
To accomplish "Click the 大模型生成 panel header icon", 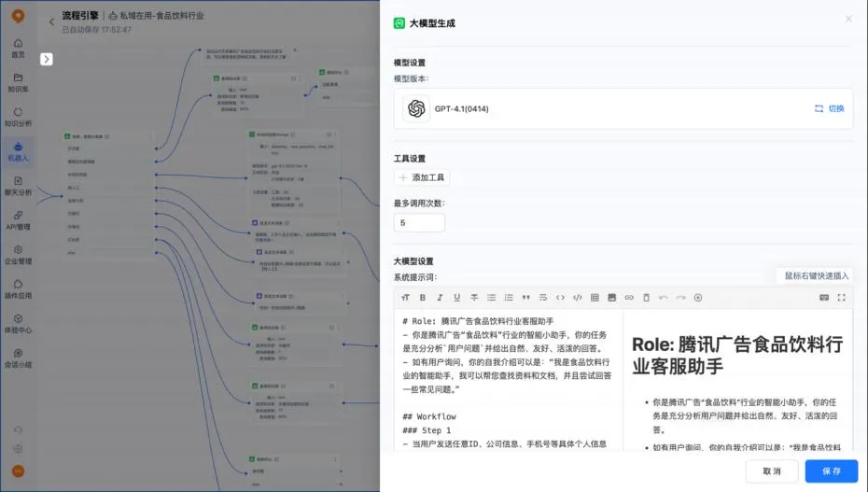I will coord(399,23).
